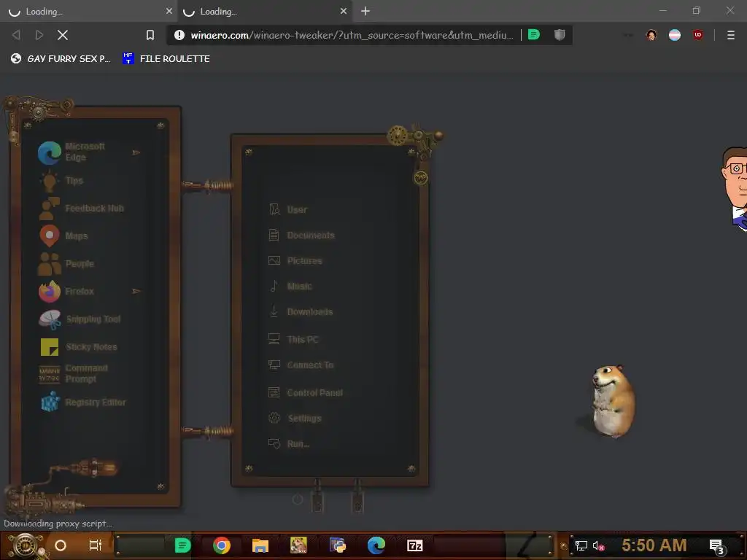Open the network tray icon

581,545
